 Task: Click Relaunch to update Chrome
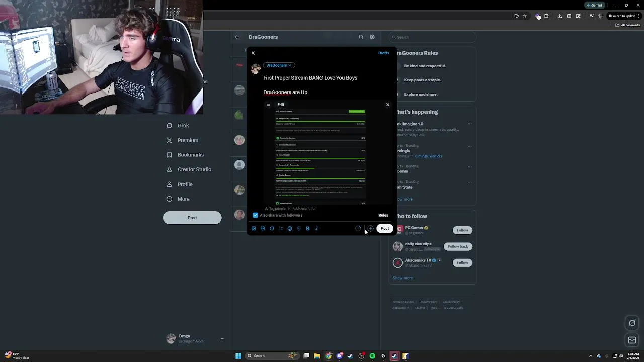coord(624,16)
